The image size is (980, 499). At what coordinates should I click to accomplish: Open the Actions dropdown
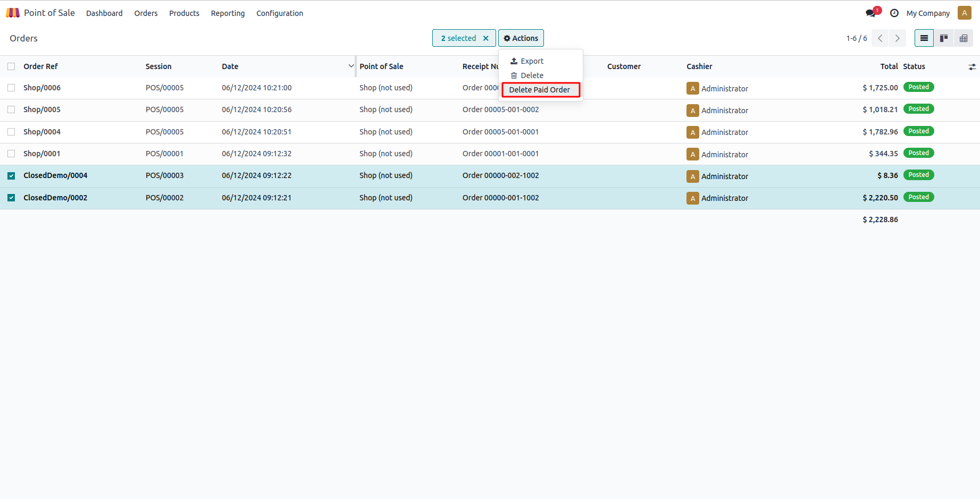(x=521, y=38)
